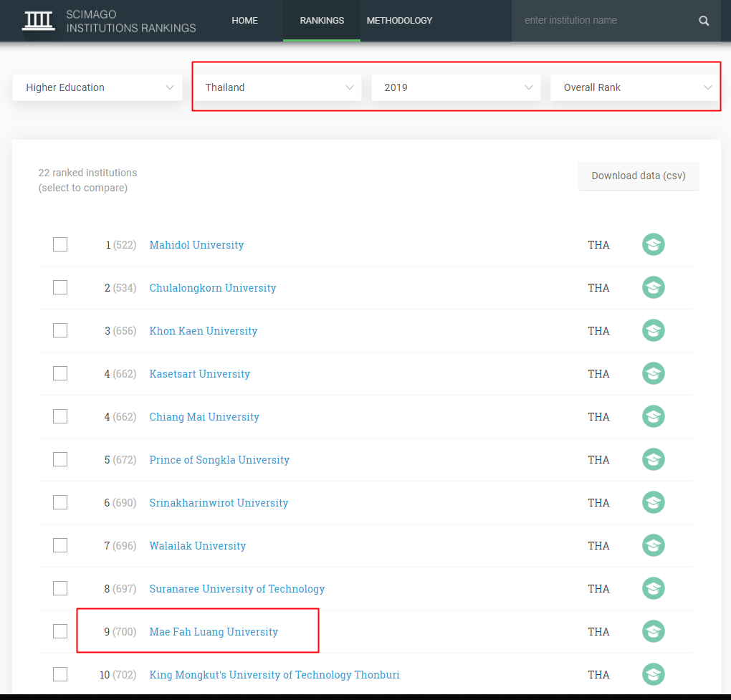The width and height of the screenshot is (731, 700).
Task: Open King Mongkut's University of Technology Thonburi link
Action: 274,674
